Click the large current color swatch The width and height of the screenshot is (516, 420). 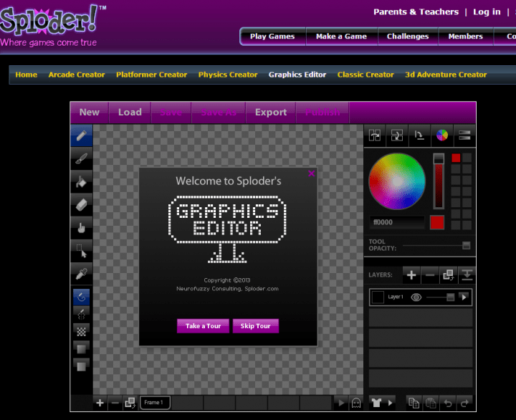[437, 222]
